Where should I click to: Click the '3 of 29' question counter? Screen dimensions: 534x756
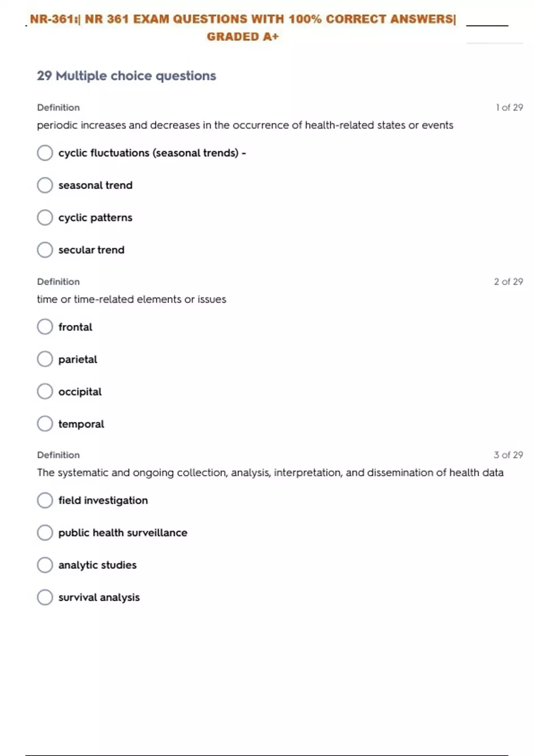click(x=508, y=455)
